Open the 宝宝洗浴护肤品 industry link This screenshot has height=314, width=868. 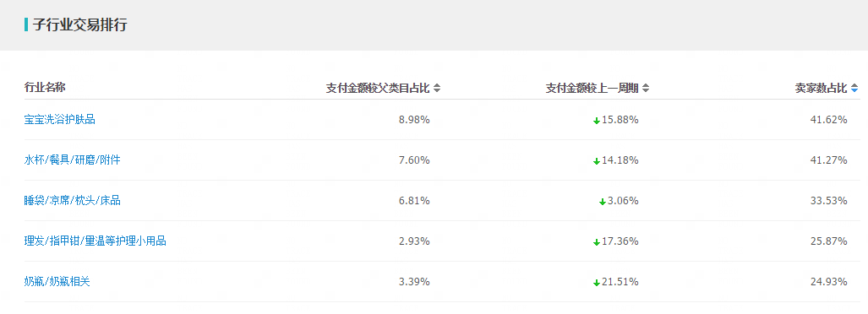pos(60,119)
